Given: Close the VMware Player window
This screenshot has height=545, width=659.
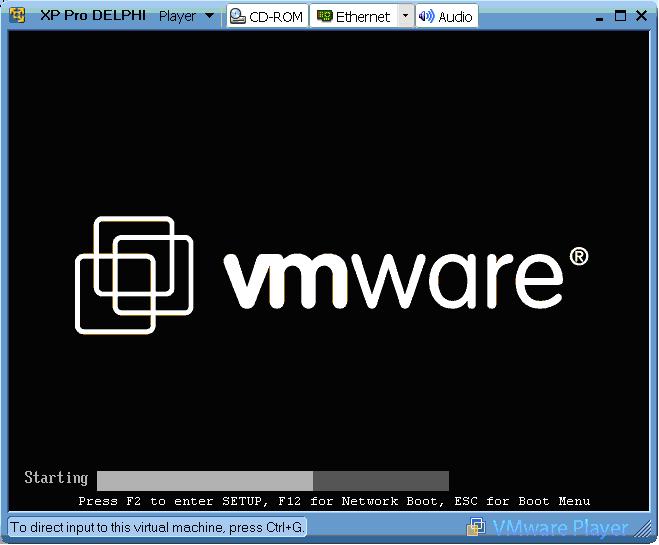Looking at the screenshot, I should (641, 16).
